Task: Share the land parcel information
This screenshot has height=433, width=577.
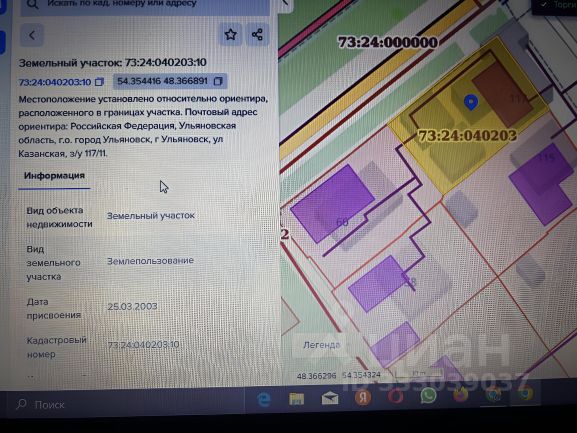Action: (257, 35)
